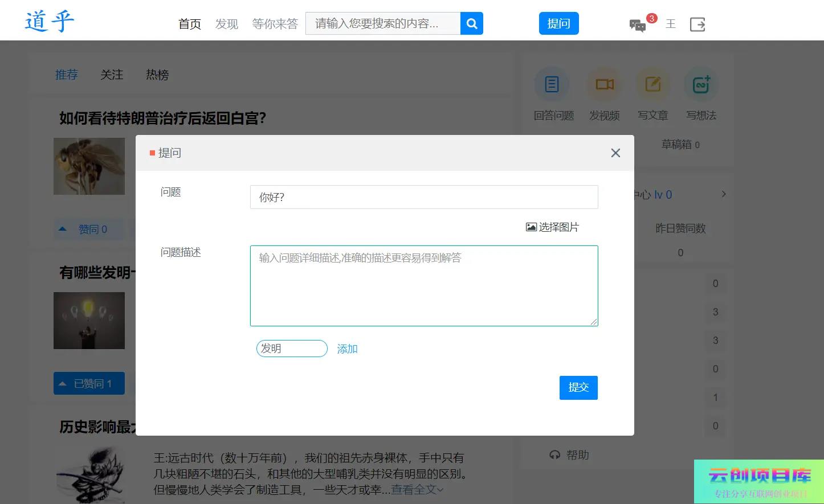The height and width of the screenshot is (504, 824).
Task: Expand the lv 0 center chevron
Action: pos(724,194)
